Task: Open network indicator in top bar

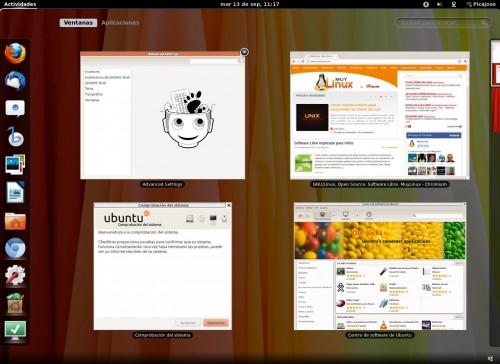Action: click(454, 4)
